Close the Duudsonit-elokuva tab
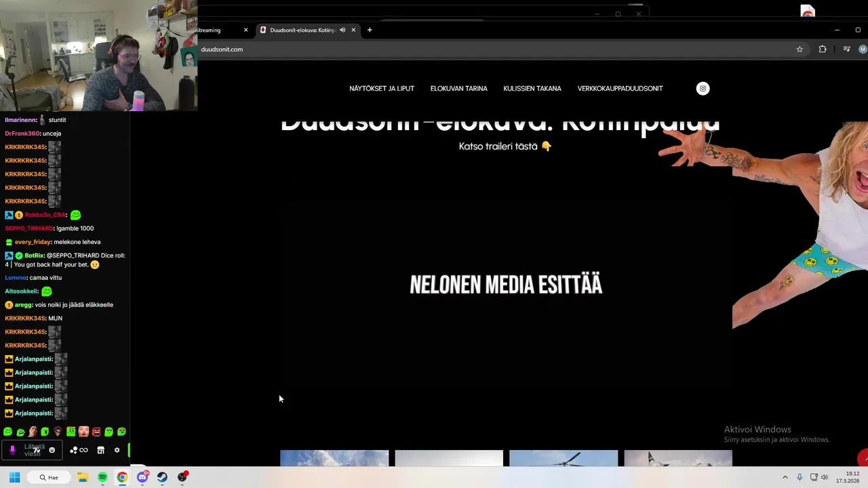The height and width of the screenshot is (488, 868). 353,30
